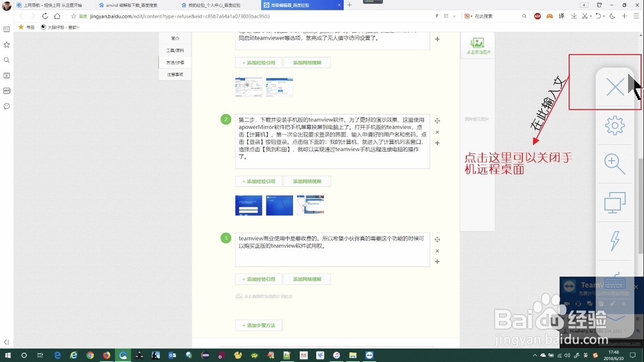Open the game controller extension icon
This screenshot has height=362, width=644.
tap(549, 16)
